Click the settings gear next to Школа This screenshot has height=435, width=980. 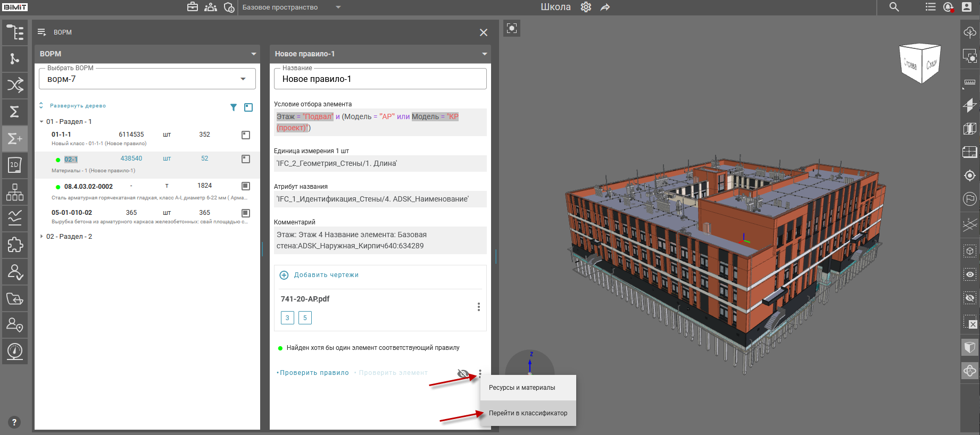pyautogui.click(x=586, y=7)
